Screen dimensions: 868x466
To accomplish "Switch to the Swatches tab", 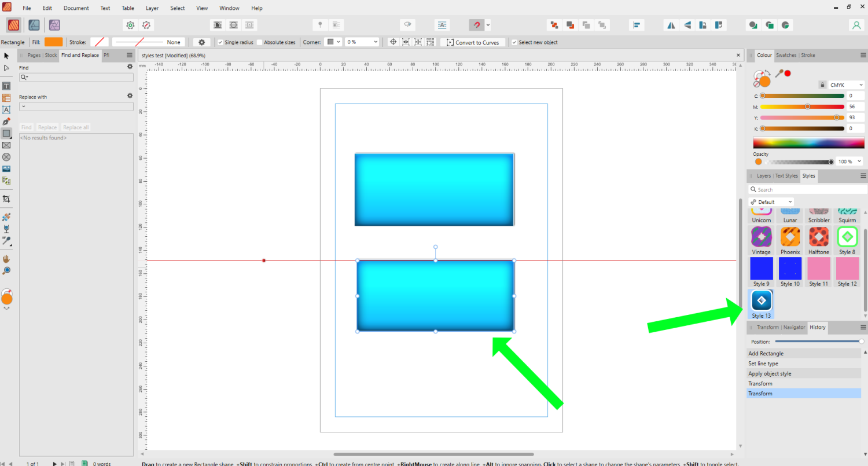I will pos(786,55).
